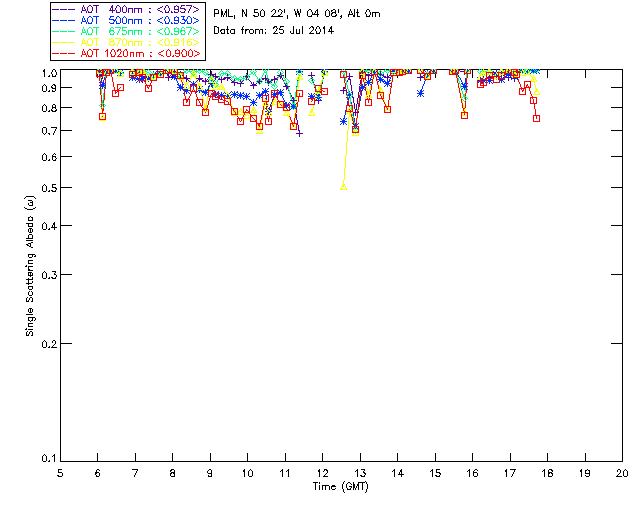Click the Time (GMT) axis title

click(340, 487)
